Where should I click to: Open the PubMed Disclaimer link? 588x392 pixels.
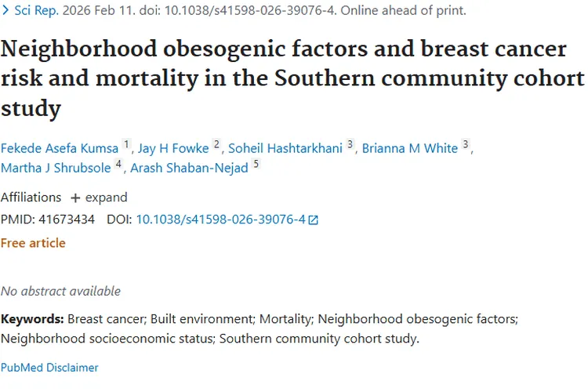point(49,367)
